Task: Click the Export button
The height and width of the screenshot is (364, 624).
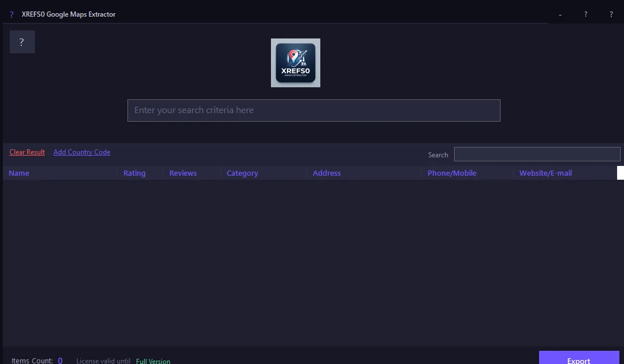Action: coord(579,358)
